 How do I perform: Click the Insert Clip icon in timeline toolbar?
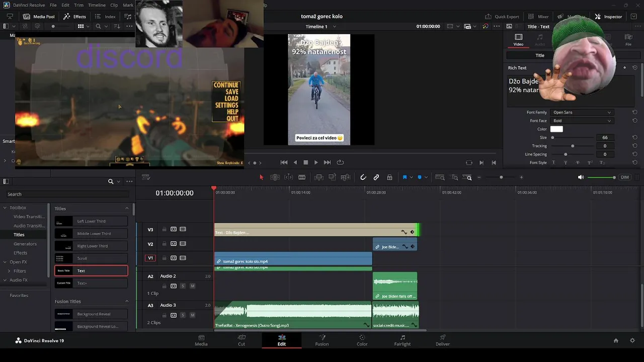tap(318, 177)
